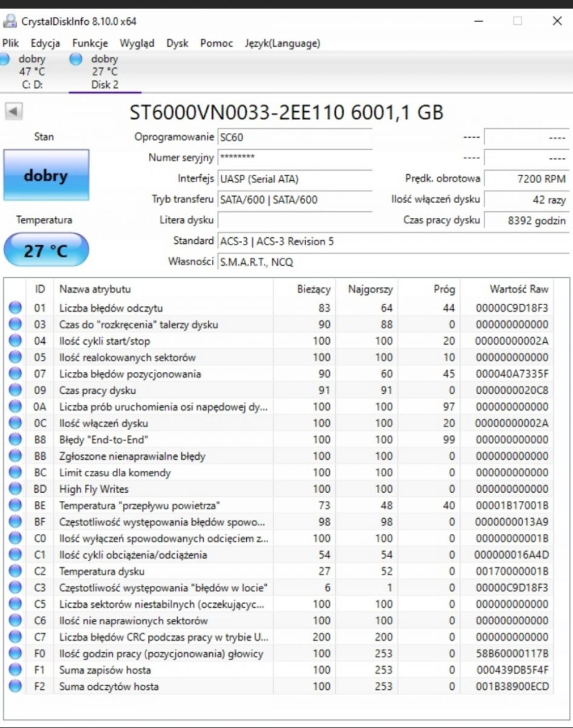Viewport: 573px width, 728px height.
Task: Open the Edycja menu
Action: pos(45,43)
